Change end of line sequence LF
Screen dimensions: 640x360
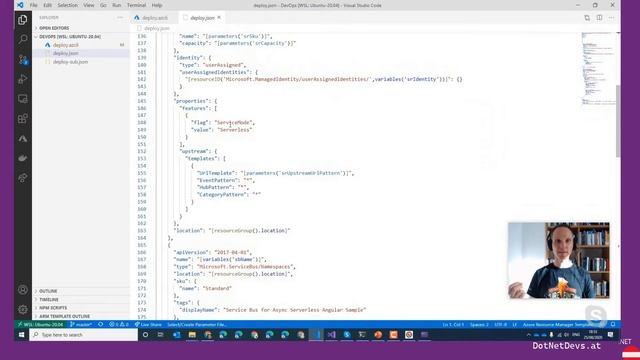[515, 324]
